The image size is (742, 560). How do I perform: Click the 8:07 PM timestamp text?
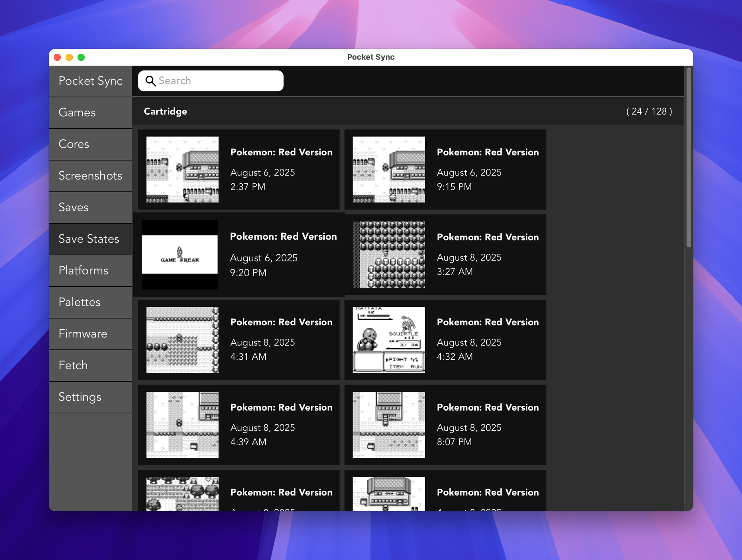pos(454,442)
